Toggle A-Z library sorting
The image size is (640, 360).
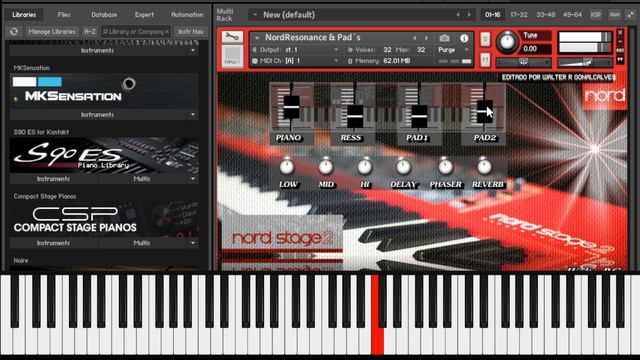coord(90,31)
